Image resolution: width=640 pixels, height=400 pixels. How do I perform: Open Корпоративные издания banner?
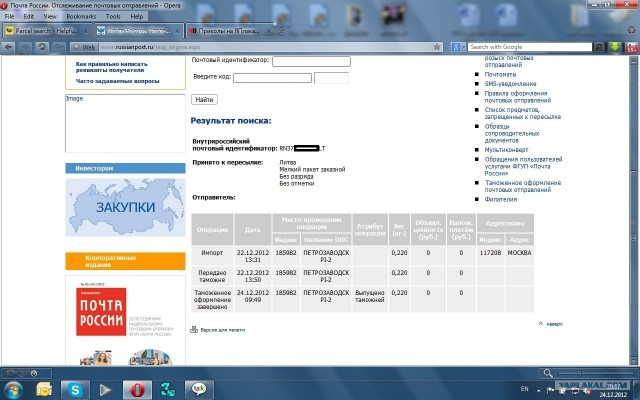(125, 261)
